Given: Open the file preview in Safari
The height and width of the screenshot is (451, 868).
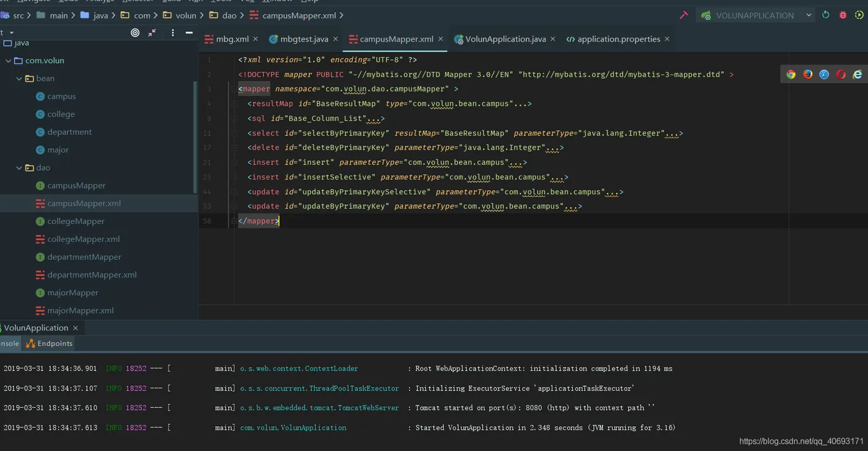Looking at the screenshot, I should pyautogui.click(x=824, y=74).
